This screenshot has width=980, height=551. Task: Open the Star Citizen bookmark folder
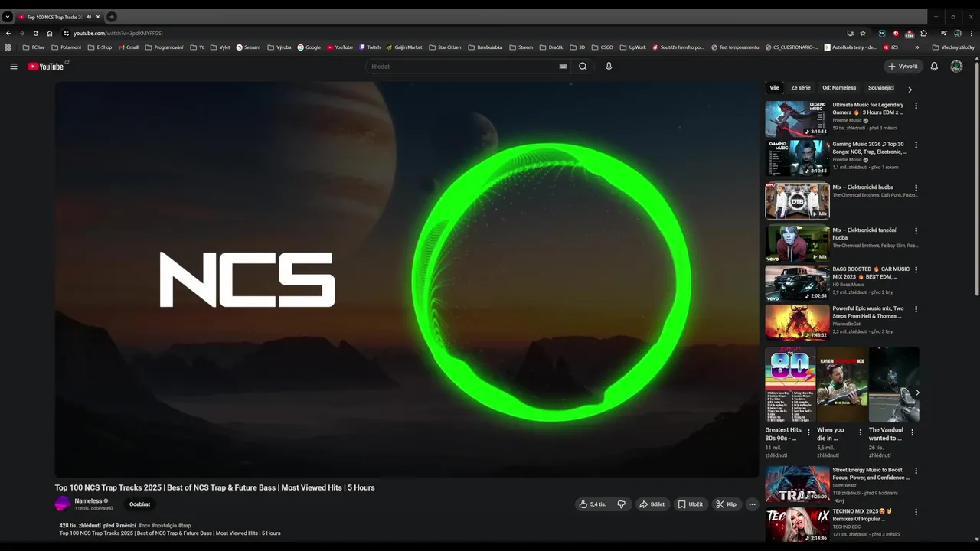pos(445,47)
